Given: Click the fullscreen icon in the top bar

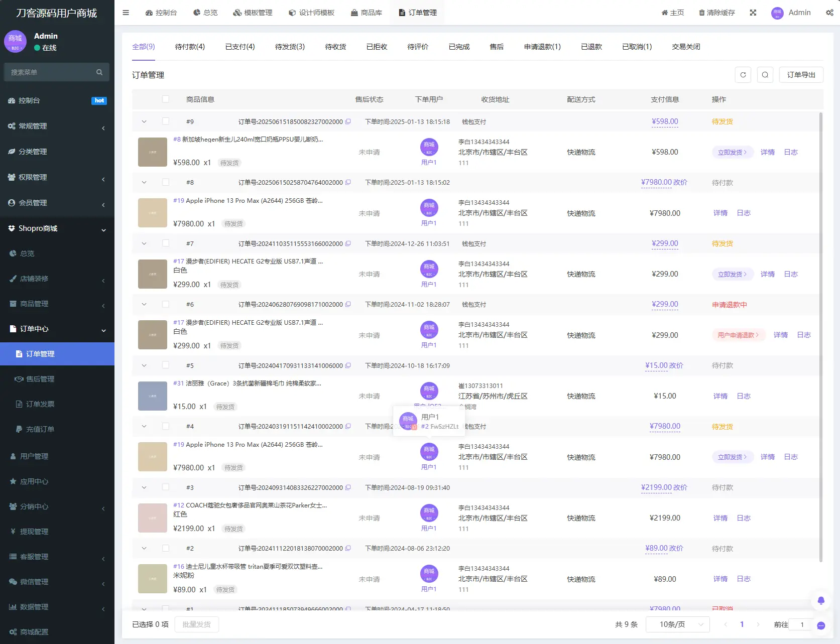Looking at the screenshot, I should 753,13.
